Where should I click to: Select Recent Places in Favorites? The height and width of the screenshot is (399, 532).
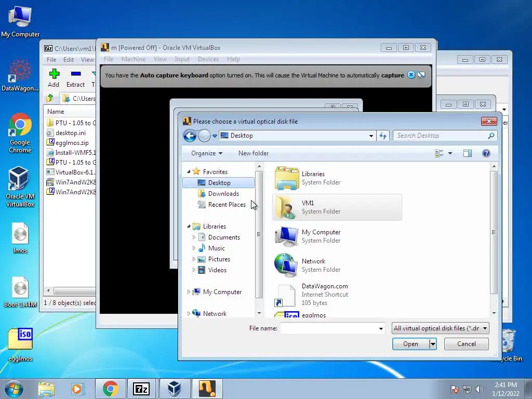pyautogui.click(x=227, y=205)
